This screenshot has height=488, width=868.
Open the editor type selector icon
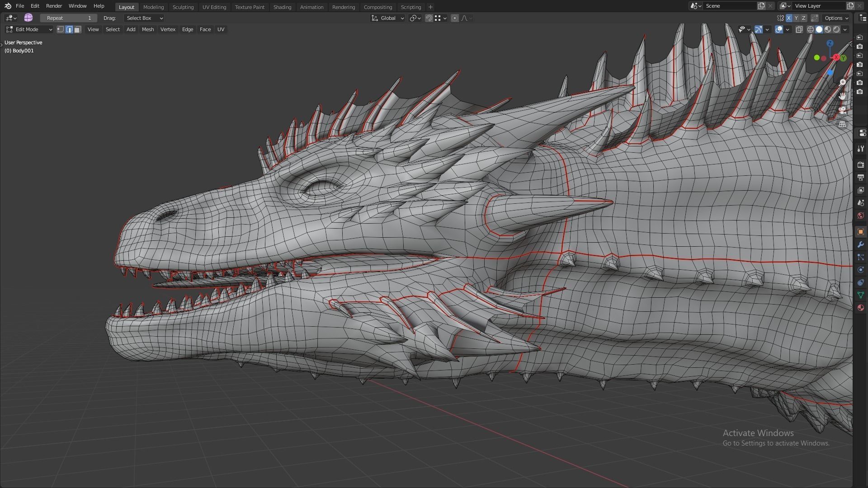click(11, 18)
